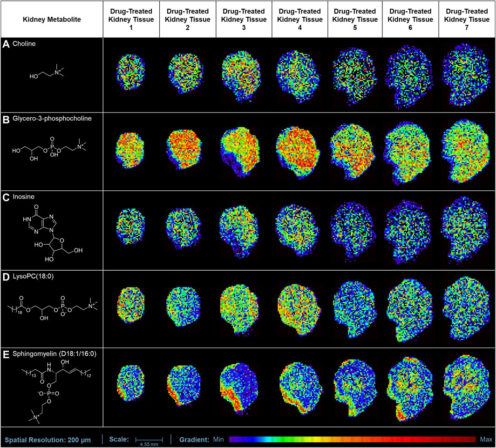
Task: Click the Inosine chemical structure drawing
Action: (x=52, y=234)
